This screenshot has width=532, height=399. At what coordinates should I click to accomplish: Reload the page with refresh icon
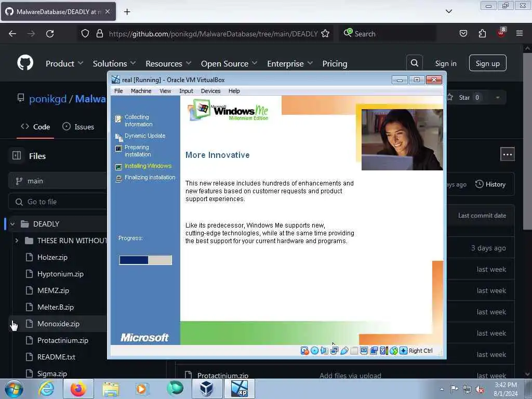click(50, 34)
